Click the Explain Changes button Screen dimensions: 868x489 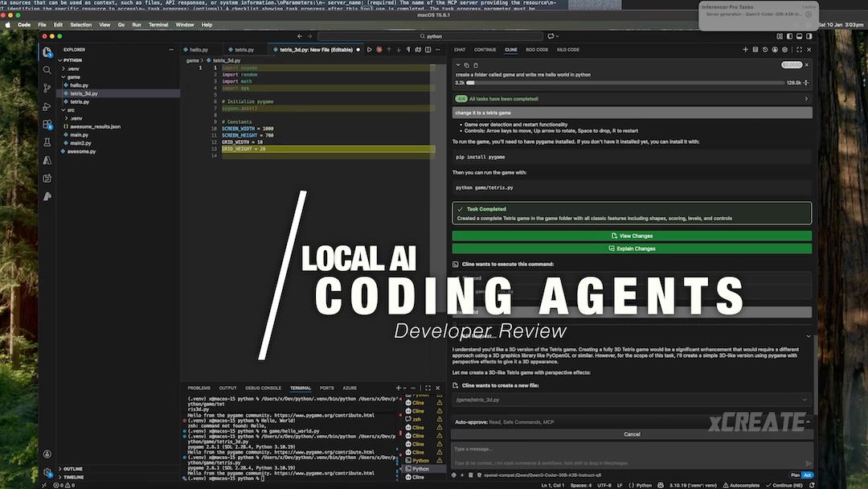tap(632, 249)
